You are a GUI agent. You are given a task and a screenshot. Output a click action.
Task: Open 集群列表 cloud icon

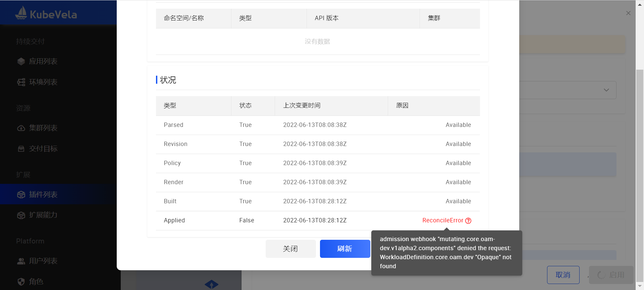pyautogui.click(x=21, y=128)
